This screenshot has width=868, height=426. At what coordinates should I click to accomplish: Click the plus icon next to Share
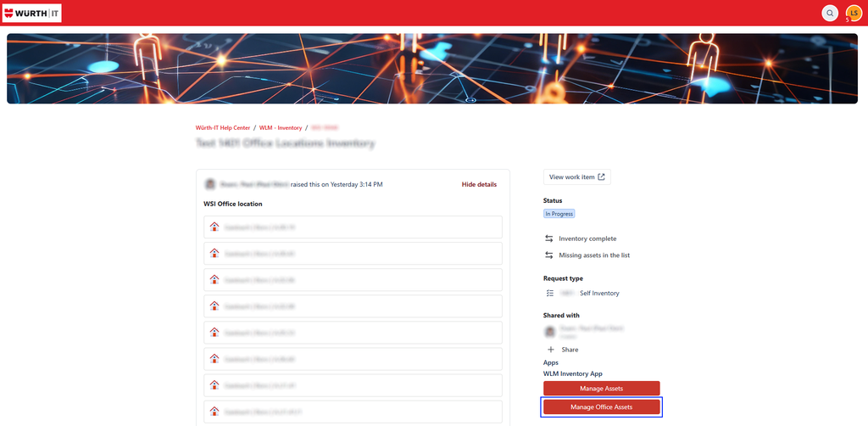point(551,350)
